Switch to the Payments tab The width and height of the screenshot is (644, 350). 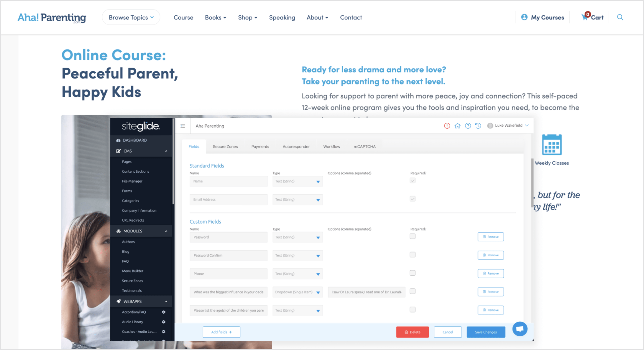[x=260, y=147]
